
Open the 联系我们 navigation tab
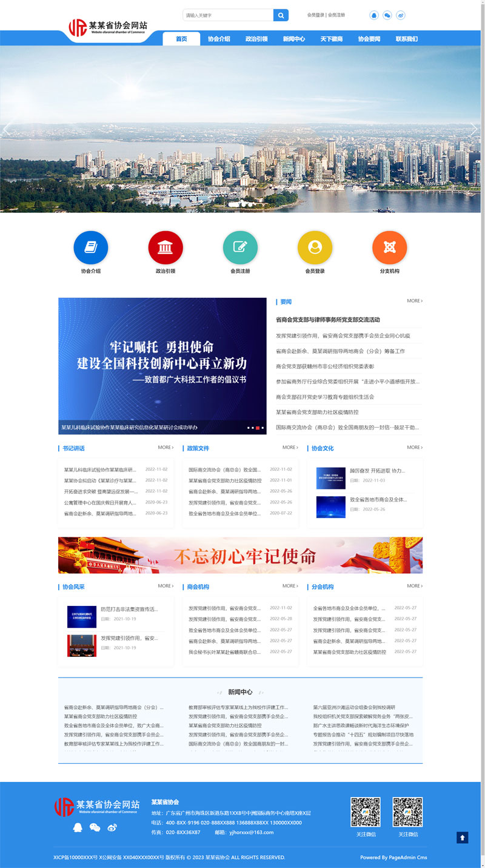point(407,39)
